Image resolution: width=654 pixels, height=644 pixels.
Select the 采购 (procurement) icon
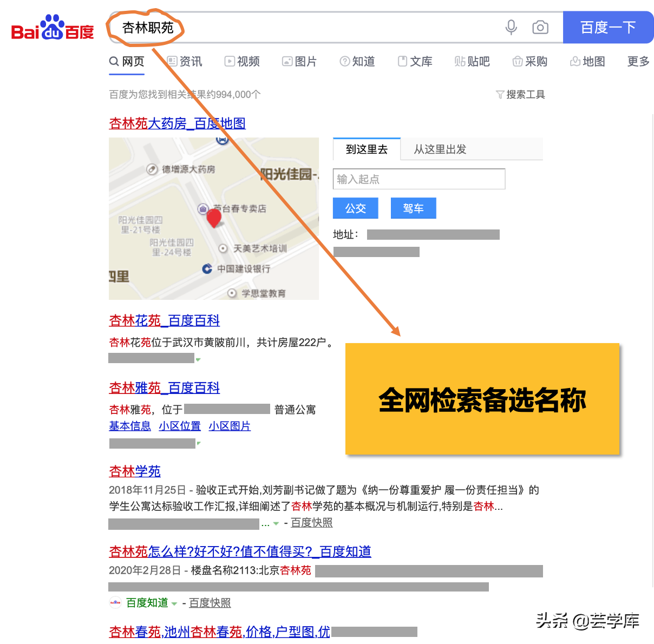click(x=518, y=61)
